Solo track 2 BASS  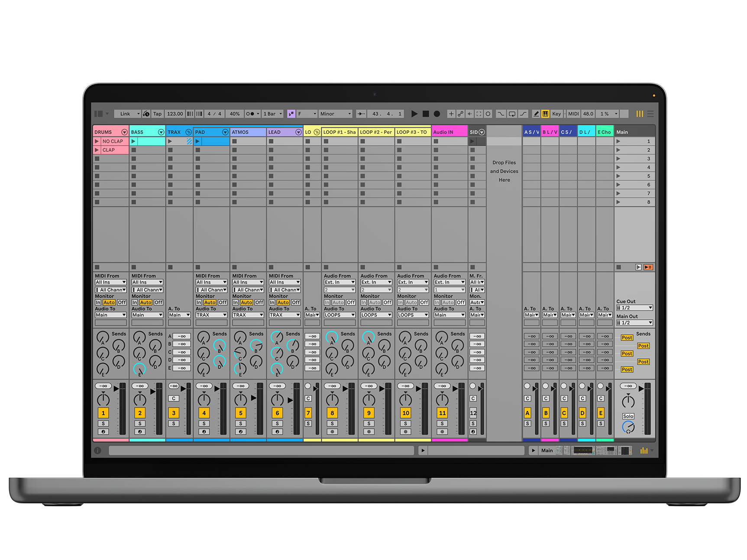tap(140, 424)
